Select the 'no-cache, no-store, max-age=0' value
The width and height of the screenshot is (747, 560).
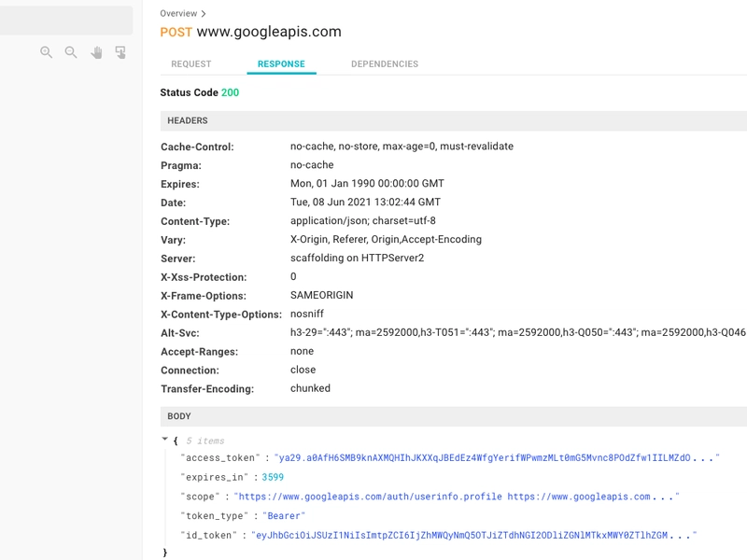(x=402, y=147)
